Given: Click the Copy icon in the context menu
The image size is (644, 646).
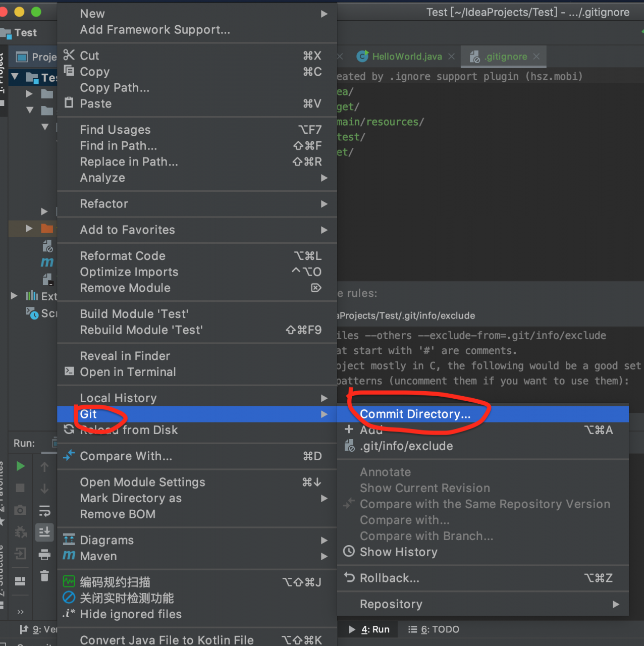Looking at the screenshot, I should (69, 71).
